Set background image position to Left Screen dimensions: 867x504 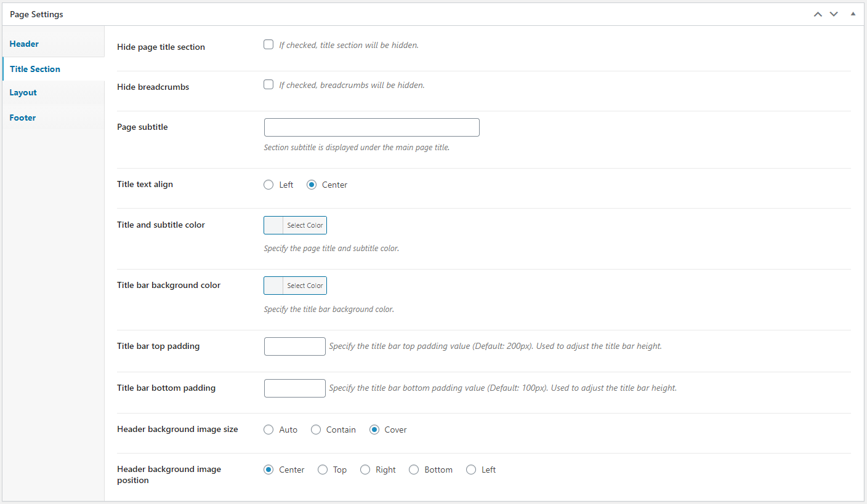[x=471, y=470]
